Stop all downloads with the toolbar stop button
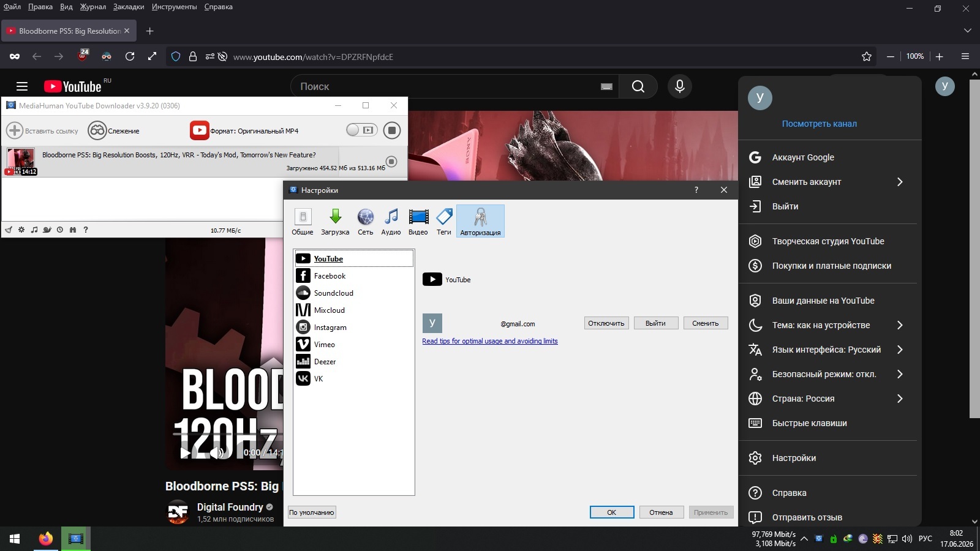The image size is (980, 551). 392,130
